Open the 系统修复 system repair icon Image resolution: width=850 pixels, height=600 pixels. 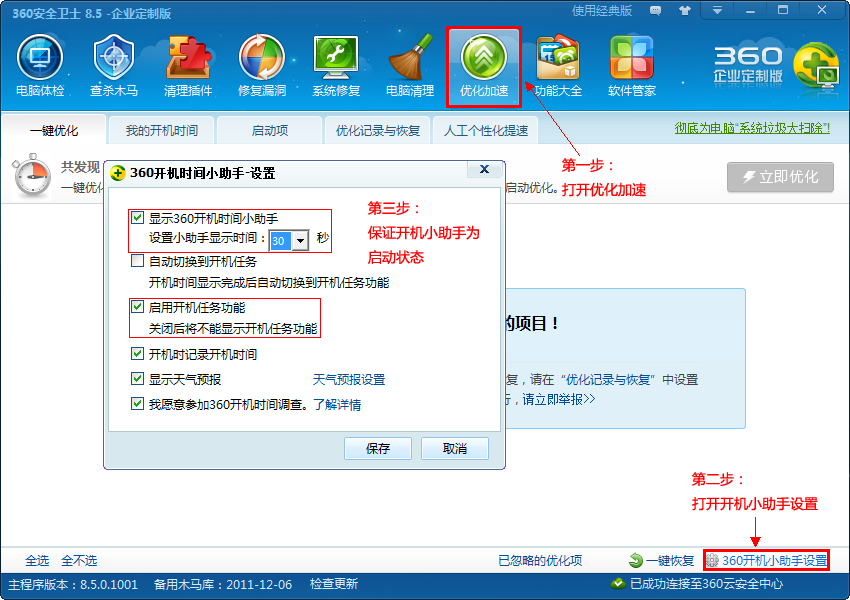coord(336,66)
